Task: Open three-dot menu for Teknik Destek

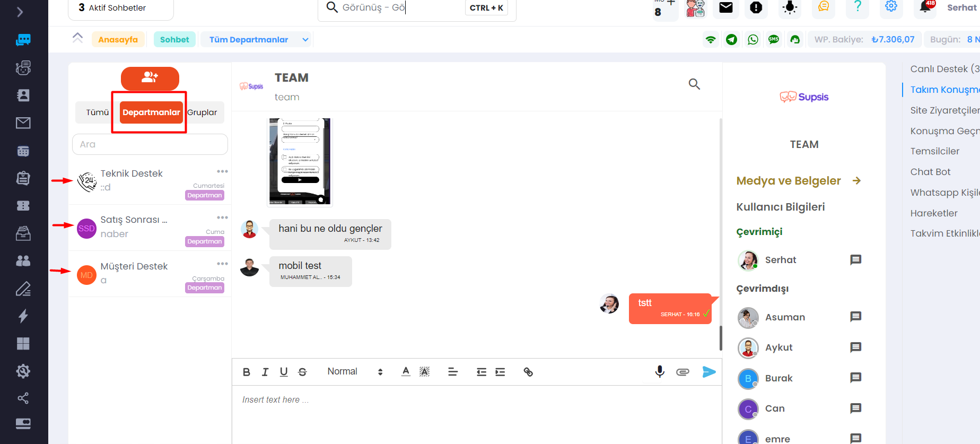Action: (222, 171)
